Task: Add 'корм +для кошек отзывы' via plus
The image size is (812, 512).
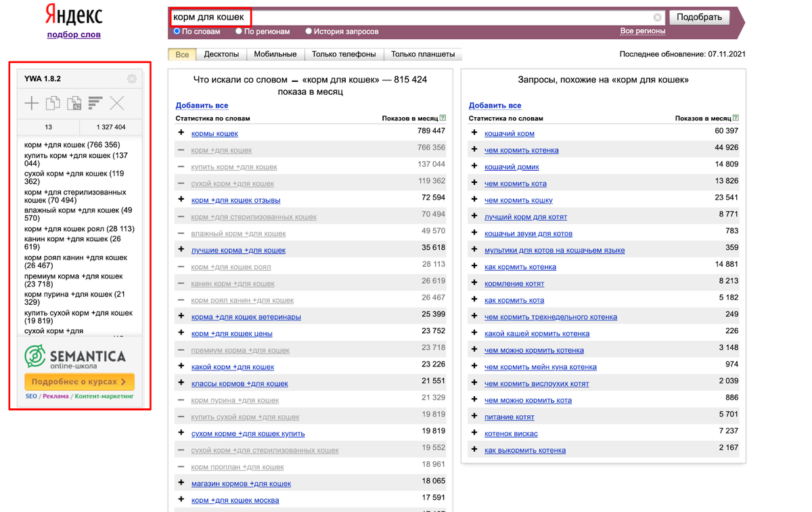Action: point(181,199)
